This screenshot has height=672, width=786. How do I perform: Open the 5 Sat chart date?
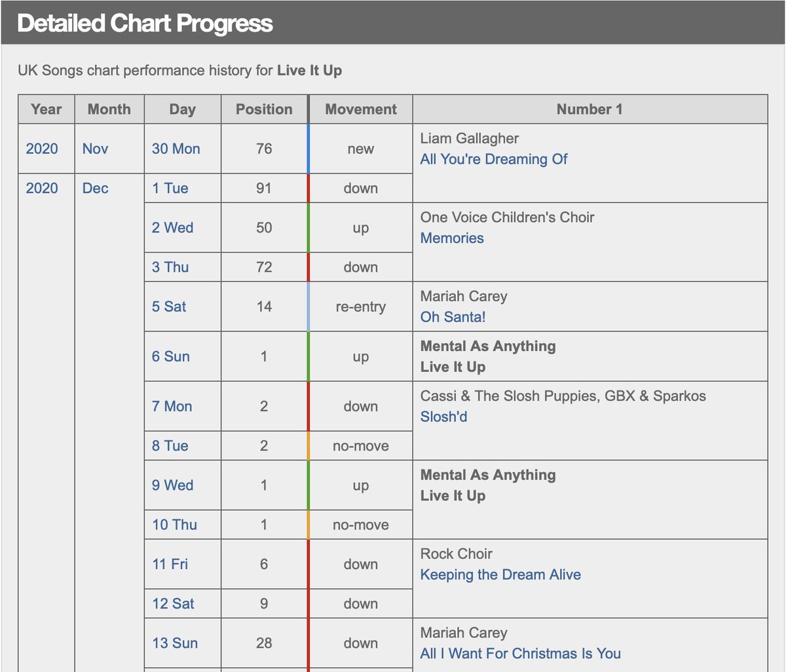(x=169, y=307)
